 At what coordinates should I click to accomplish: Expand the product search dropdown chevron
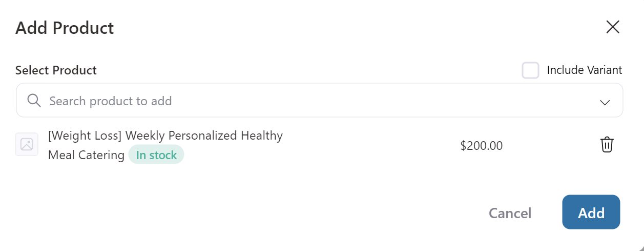[x=605, y=102]
